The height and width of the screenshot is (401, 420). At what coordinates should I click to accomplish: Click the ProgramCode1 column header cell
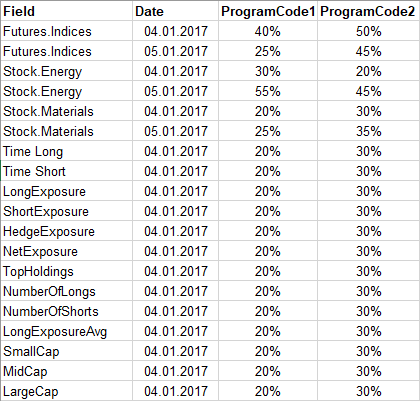coord(268,11)
